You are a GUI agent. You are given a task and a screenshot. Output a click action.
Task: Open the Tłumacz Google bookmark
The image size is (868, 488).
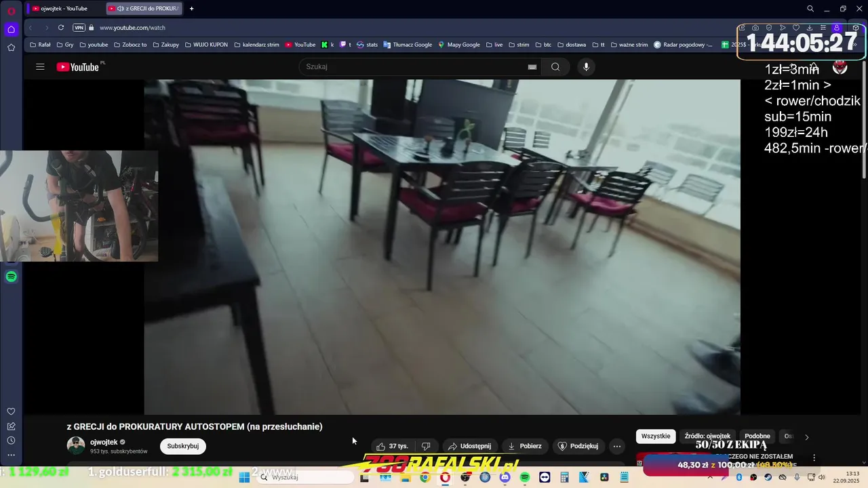408,45
